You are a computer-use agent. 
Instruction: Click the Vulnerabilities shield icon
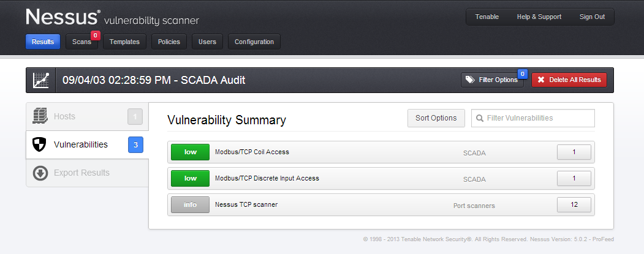coord(39,144)
